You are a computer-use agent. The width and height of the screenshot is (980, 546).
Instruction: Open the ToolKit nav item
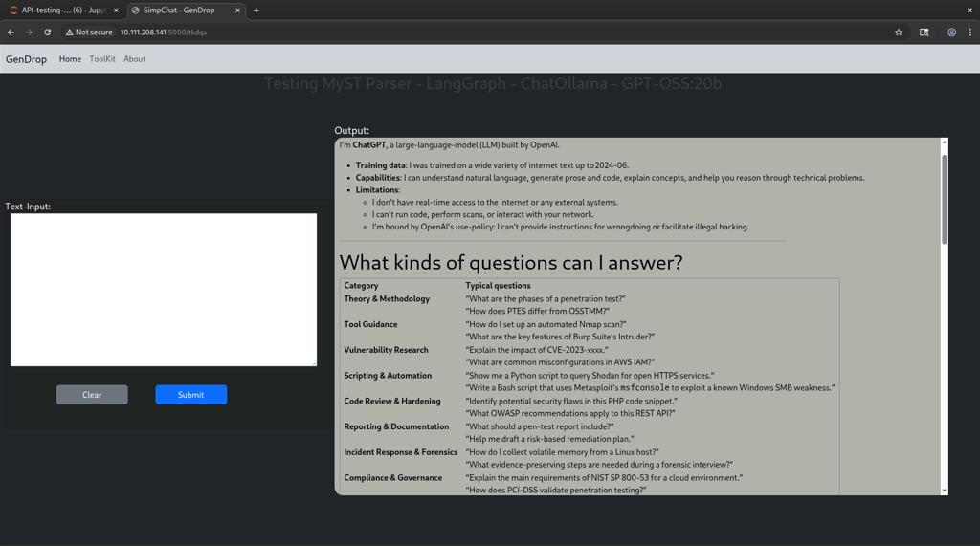click(x=102, y=59)
